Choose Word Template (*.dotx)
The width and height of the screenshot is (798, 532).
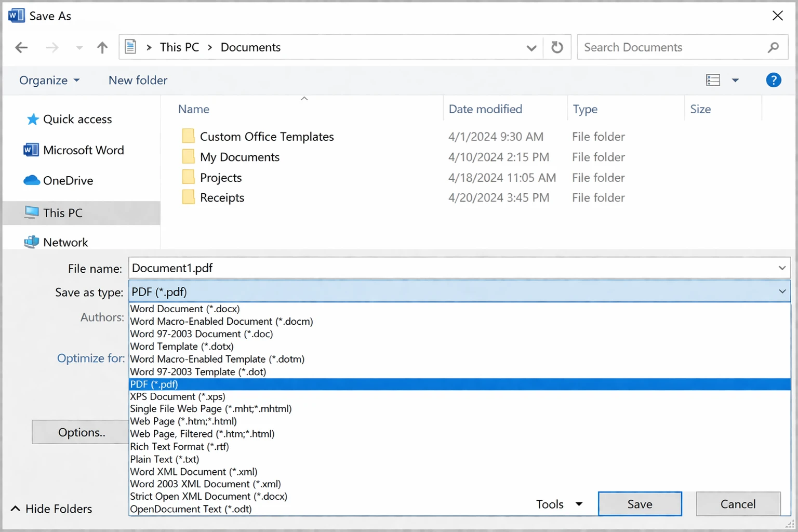point(460,346)
